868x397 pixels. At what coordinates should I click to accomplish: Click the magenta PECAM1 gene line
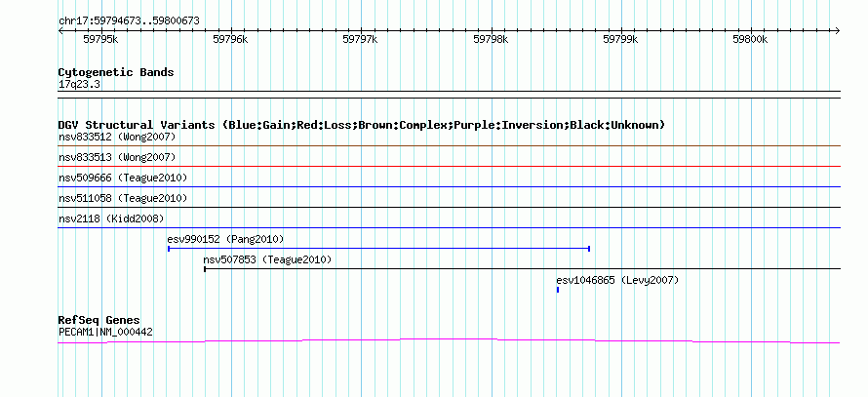pos(450,341)
